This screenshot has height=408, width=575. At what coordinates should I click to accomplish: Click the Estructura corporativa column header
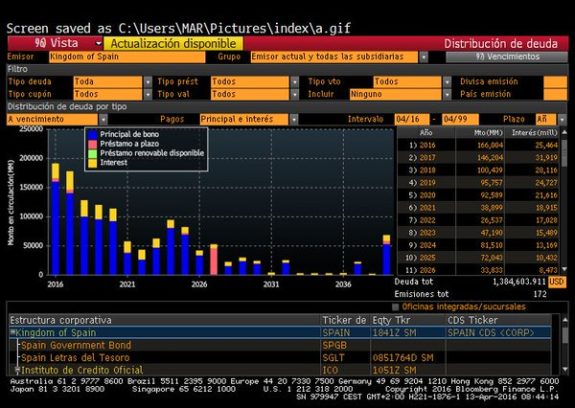coord(165,320)
